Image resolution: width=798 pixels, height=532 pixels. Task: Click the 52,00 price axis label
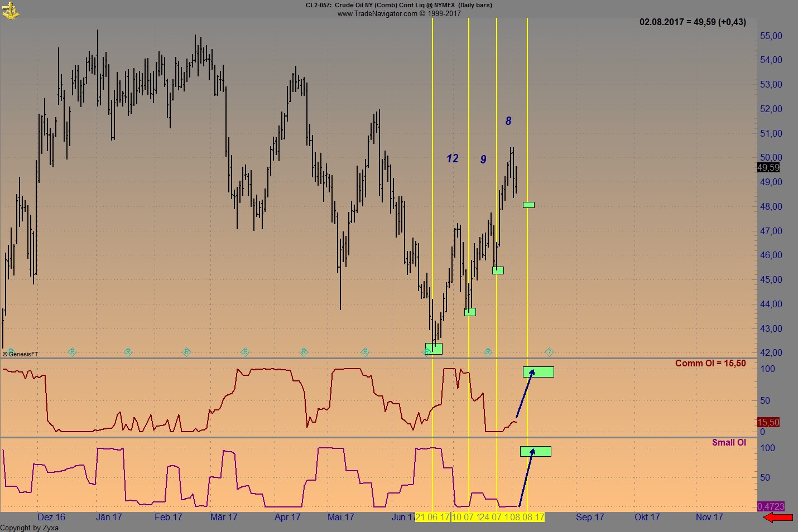point(771,109)
